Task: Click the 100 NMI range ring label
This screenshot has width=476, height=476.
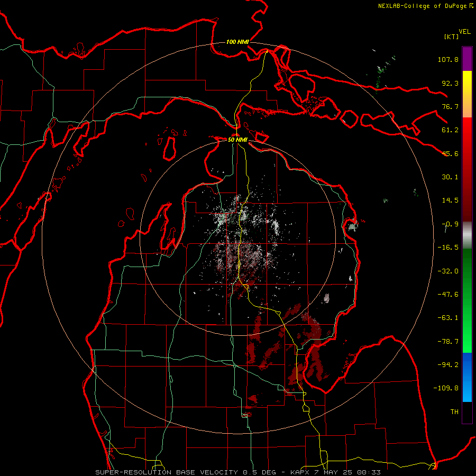Action: click(237, 42)
